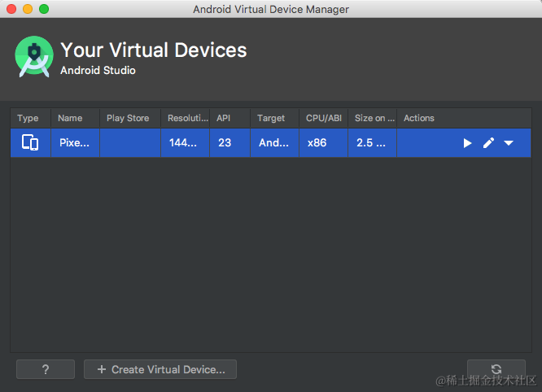Sort by the API column header
Viewport: 542px width, 392px height.
pyautogui.click(x=229, y=118)
